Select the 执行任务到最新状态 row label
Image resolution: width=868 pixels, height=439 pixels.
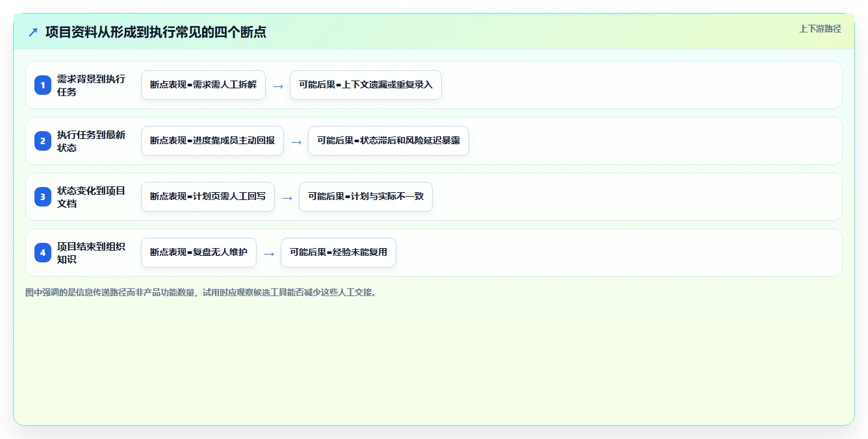coord(91,141)
